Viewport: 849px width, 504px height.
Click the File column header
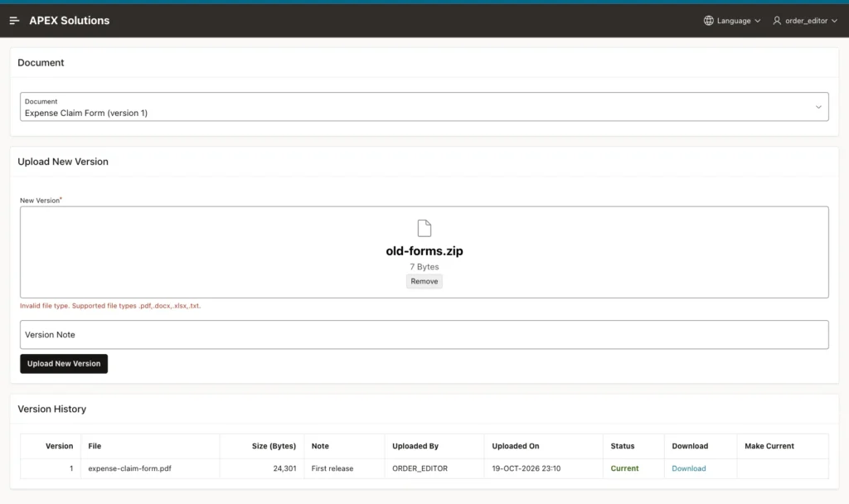click(95, 446)
